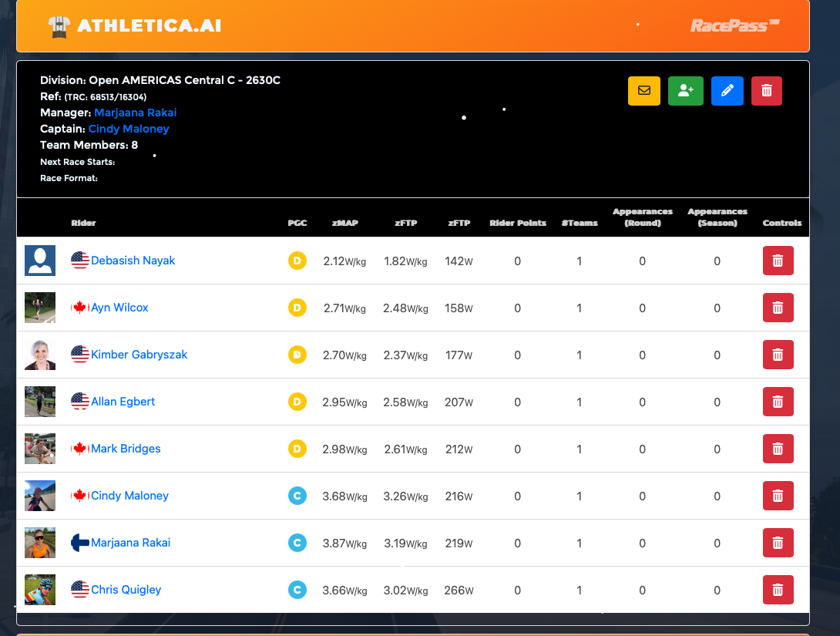The width and height of the screenshot is (840, 636).
Task: Click the green add rider icon
Action: tap(686, 90)
